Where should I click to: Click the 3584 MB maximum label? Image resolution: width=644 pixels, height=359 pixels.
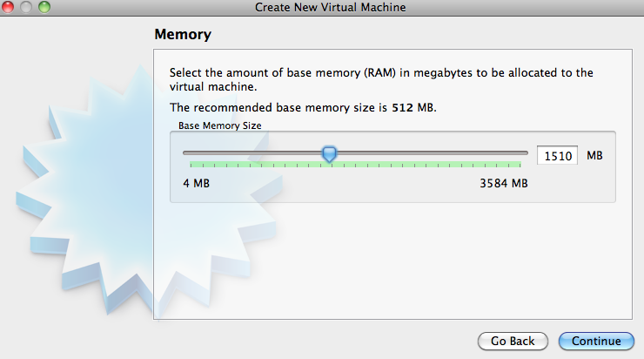pyautogui.click(x=504, y=183)
